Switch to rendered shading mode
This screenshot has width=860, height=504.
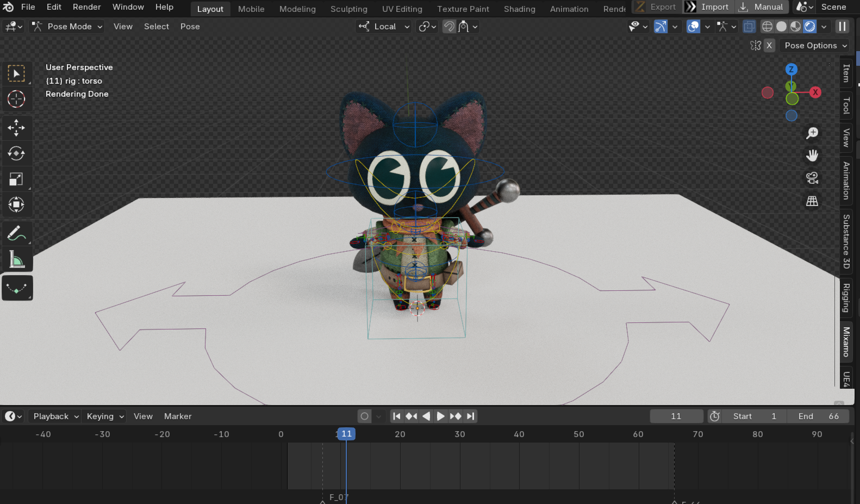pyautogui.click(x=809, y=27)
